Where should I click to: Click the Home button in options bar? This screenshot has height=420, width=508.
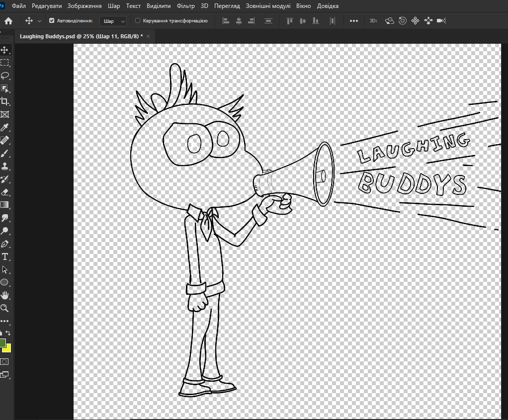pos(8,21)
